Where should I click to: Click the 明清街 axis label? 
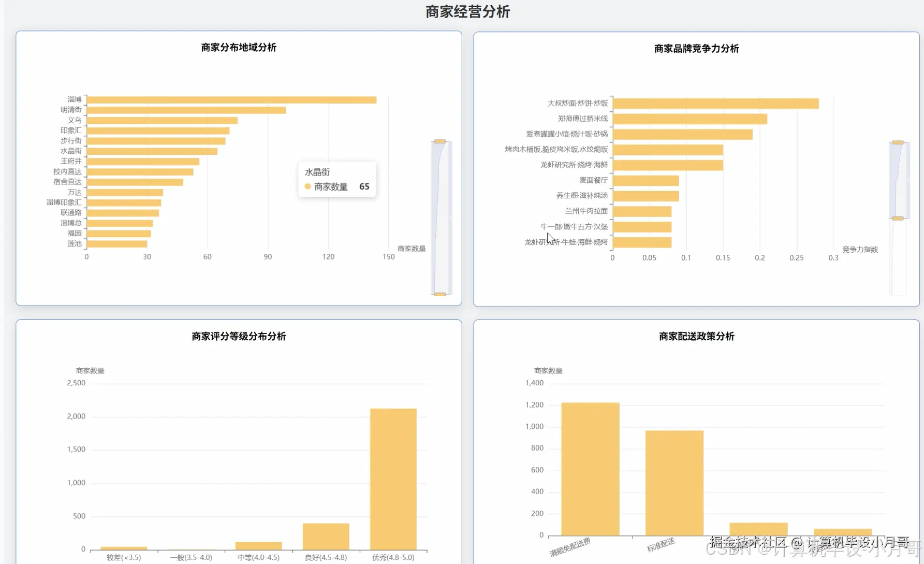[71, 110]
